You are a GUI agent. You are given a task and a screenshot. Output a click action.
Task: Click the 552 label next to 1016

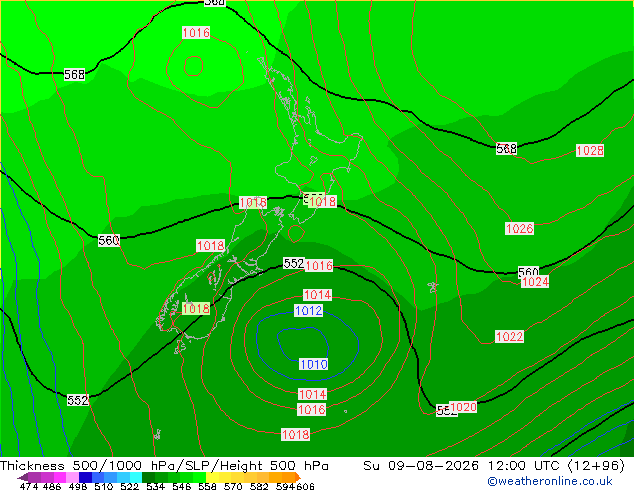click(294, 264)
